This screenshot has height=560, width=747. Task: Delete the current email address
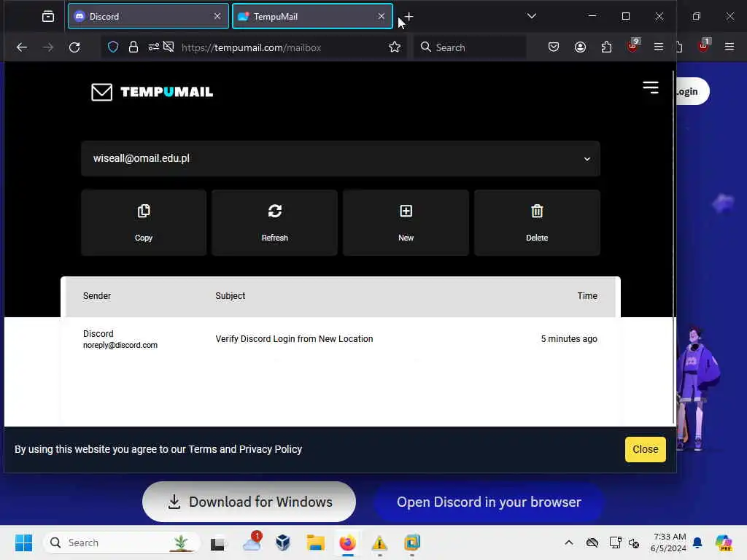[x=537, y=222]
